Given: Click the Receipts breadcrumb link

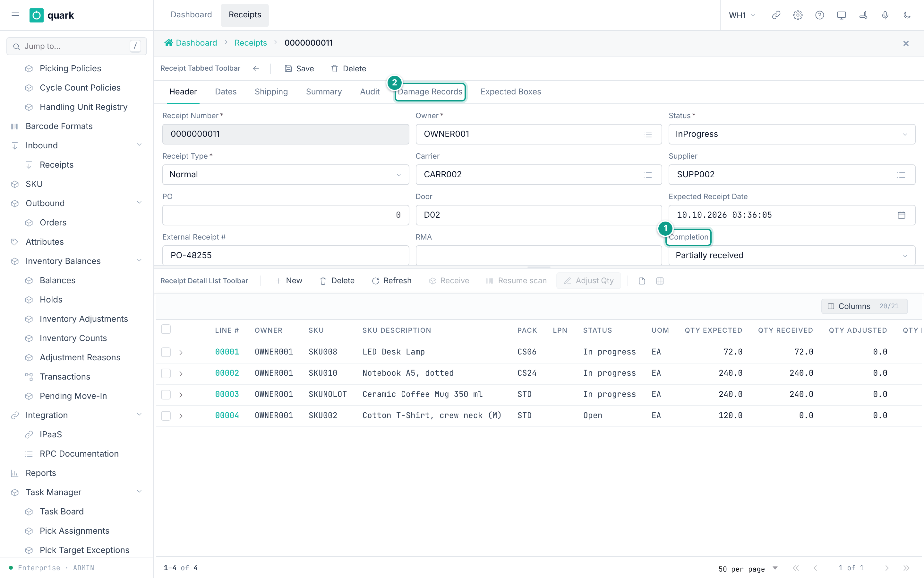Looking at the screenshot, I should point(251,43).
